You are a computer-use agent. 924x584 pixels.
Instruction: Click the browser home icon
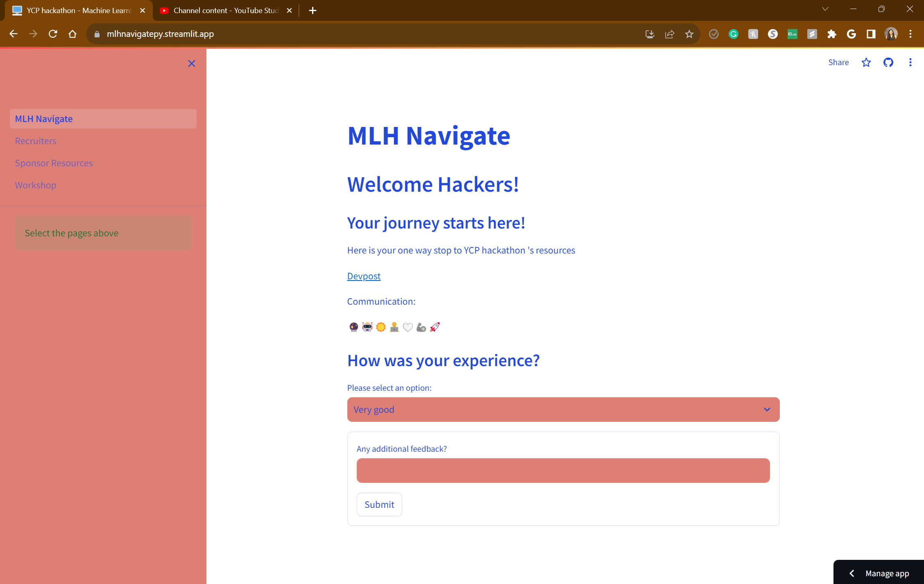[72, 34]
